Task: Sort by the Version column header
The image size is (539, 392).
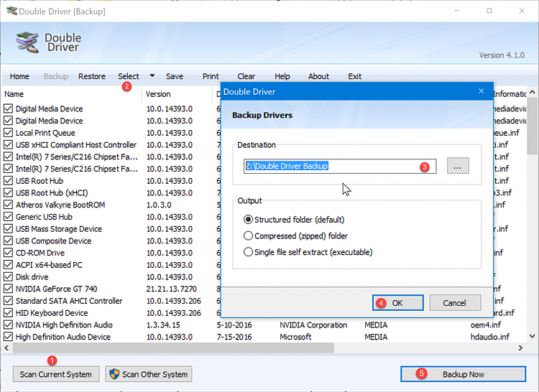Action: [177, 94]
